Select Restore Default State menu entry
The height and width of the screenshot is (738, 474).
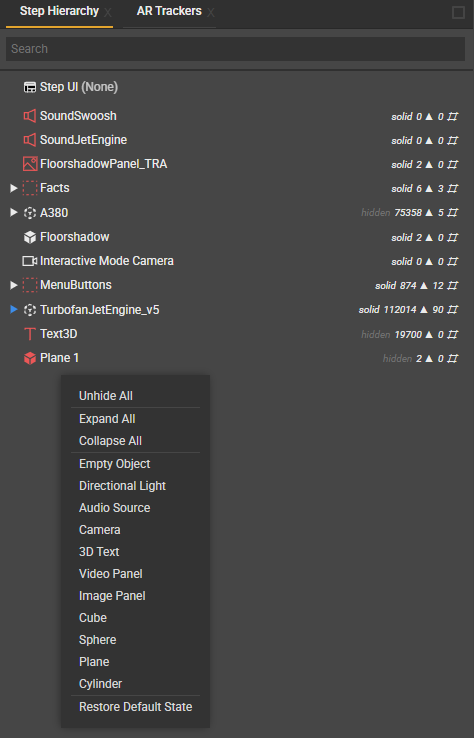136,707
